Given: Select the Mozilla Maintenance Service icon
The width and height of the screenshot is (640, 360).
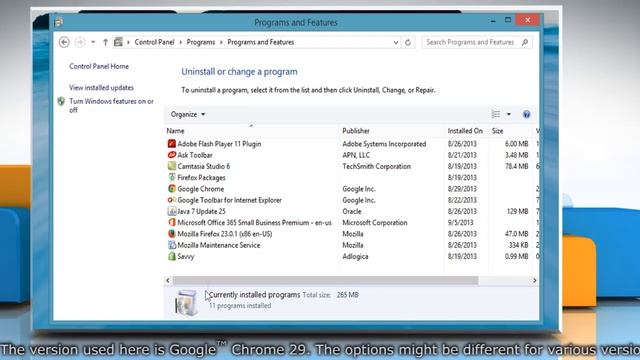Looking at the screenshot, I should point(172,245).
